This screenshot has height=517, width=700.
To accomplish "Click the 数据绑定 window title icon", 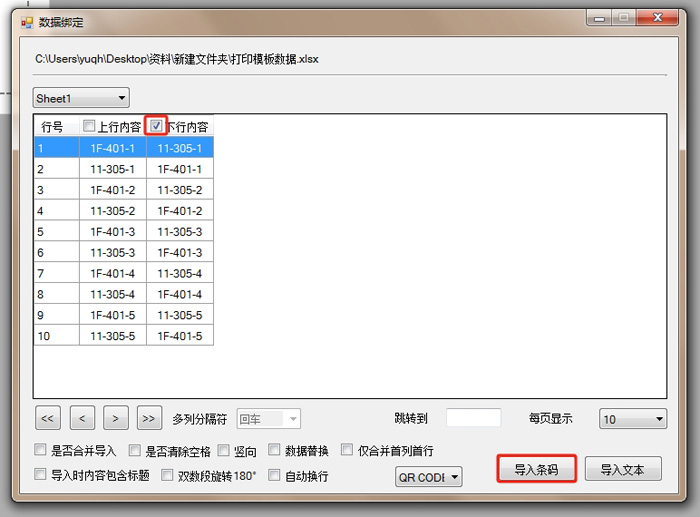I will [27, 22].
